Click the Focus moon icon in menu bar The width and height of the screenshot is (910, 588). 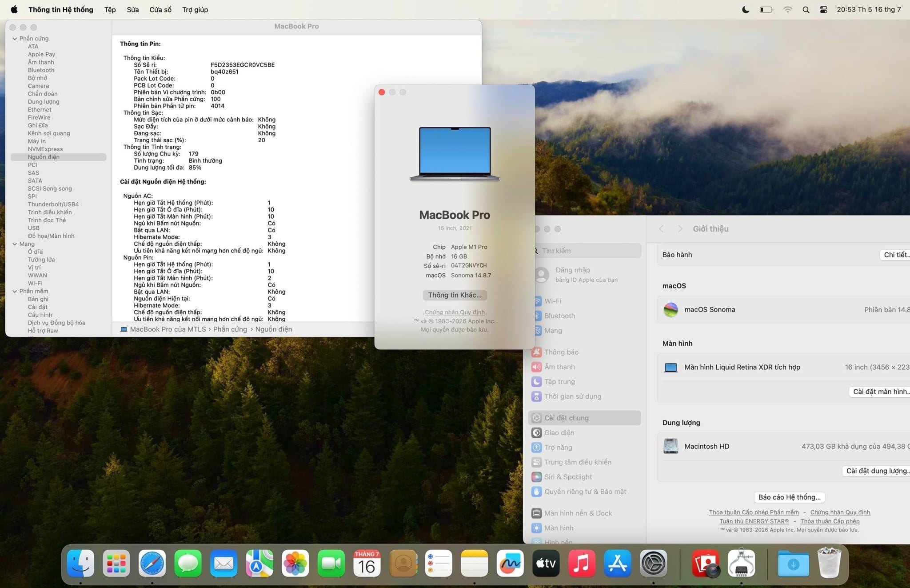tap(746, 9)
